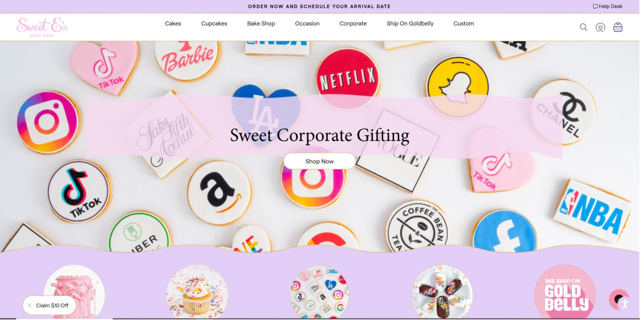Click the Sweet E's Bake Shop logo
This screenshot has width=644, height=320.
[x=42, y=27]
